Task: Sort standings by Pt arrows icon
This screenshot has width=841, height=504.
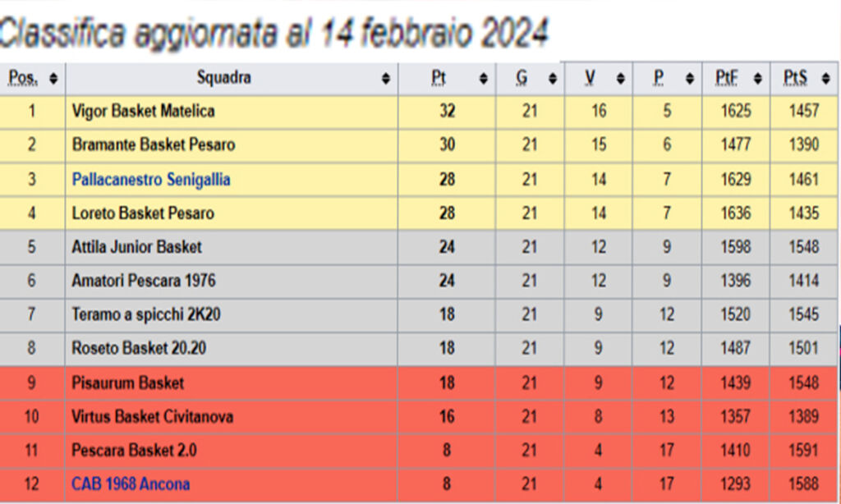Action: 483,79
